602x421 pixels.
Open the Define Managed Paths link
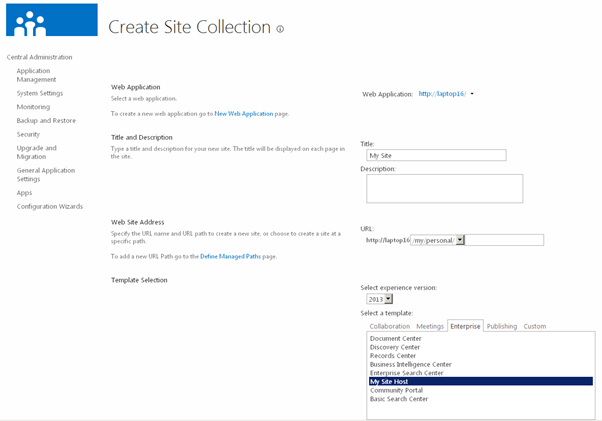[230, 256]
